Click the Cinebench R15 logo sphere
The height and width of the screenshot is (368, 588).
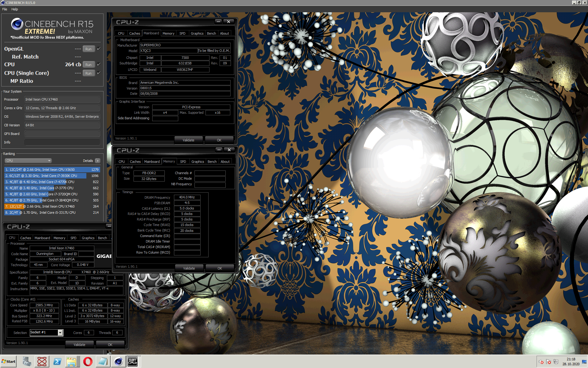[x=17, y=24]
